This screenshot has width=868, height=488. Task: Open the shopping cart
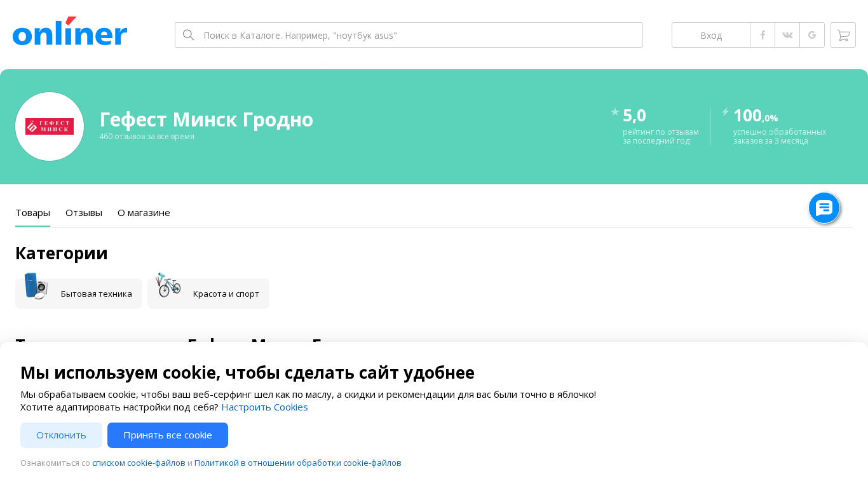843,35
